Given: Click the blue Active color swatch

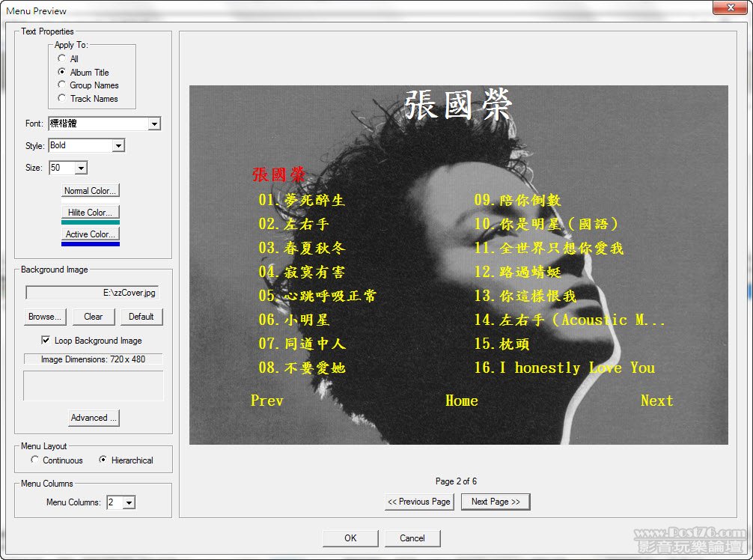Looking at the screenshot, I should (91, 245).
